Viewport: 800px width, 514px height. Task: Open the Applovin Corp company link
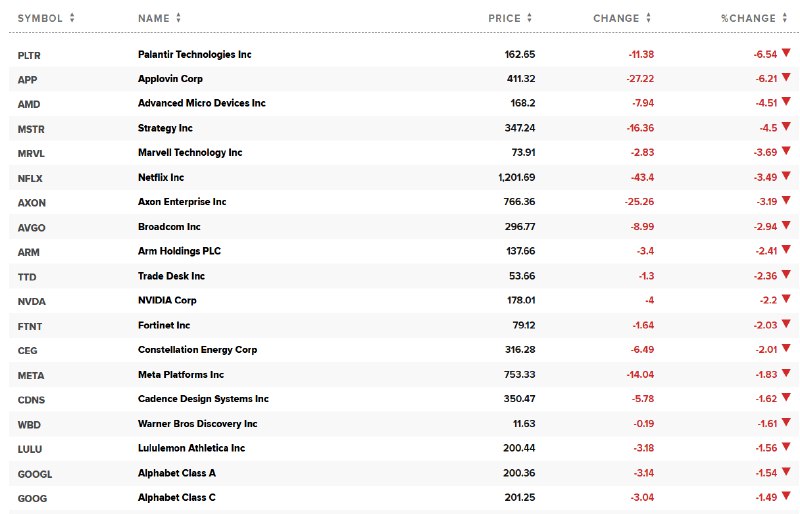(170, 78)
